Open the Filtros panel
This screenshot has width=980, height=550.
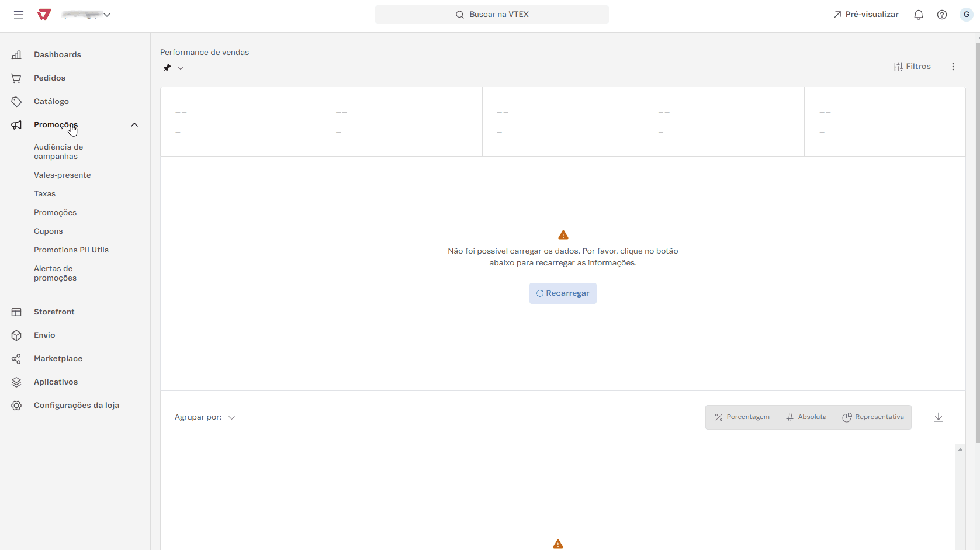(x=912, y=67)
